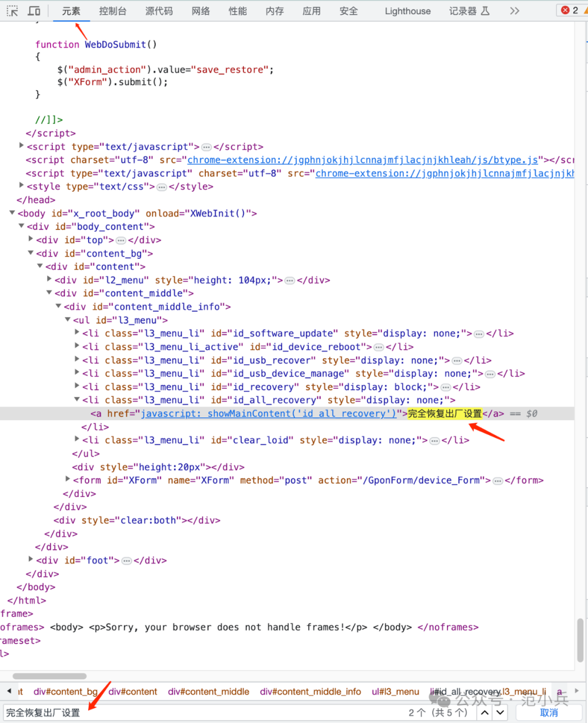The height and width of the screenshot is (723, 588).
Task: Open the btype.js chrome-extension link
Action: [x=363, y=160]
